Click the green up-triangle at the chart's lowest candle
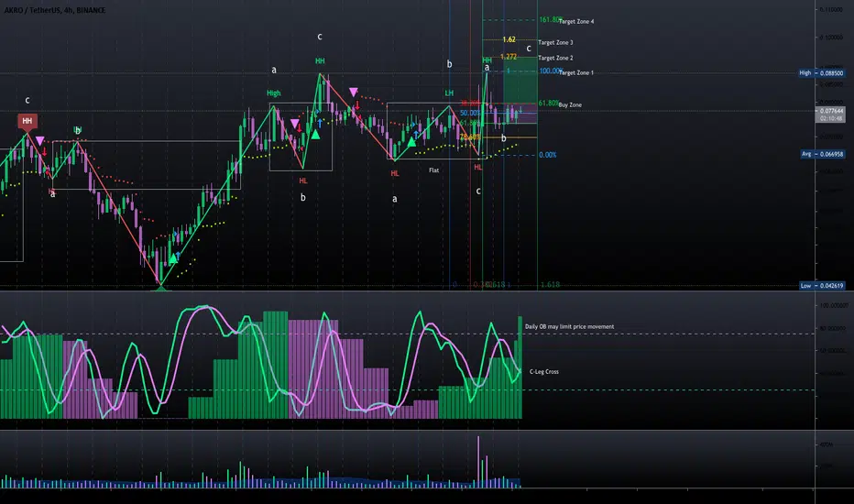The height and width of the screenshot is (504, 854). click(x=160, y=287)
